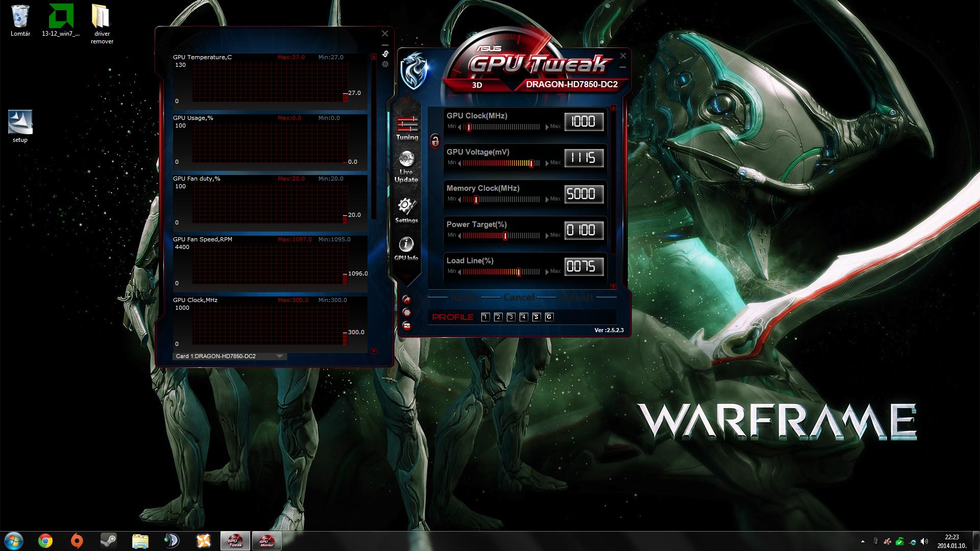980x551 pixels.
Task: Click the tuning panel scroll-down arrow
Action: [x=614, y=287]
